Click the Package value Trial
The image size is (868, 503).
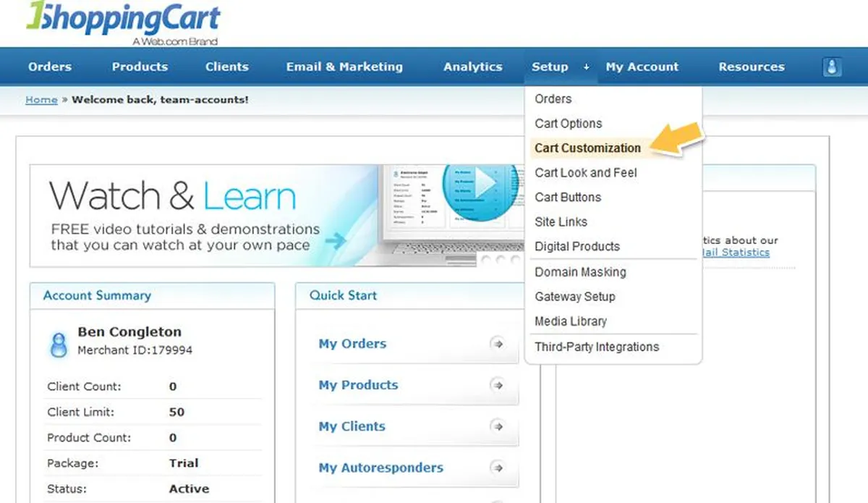(184, 463)
